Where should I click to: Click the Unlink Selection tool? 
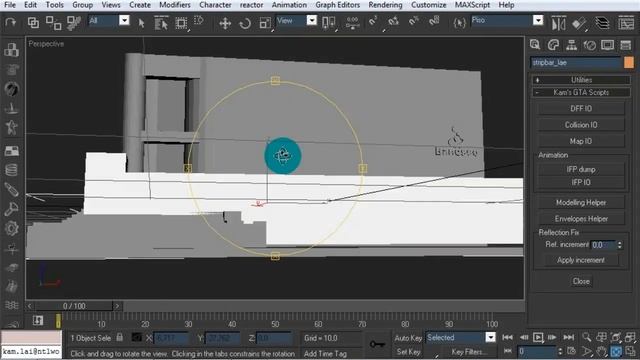click(x=53, y=23)
